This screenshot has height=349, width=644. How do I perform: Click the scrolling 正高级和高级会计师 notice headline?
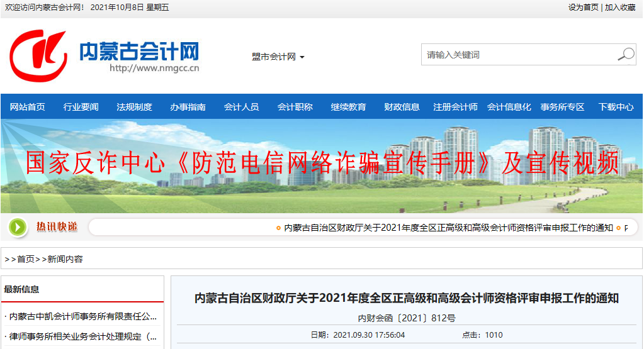click(448, 228)
